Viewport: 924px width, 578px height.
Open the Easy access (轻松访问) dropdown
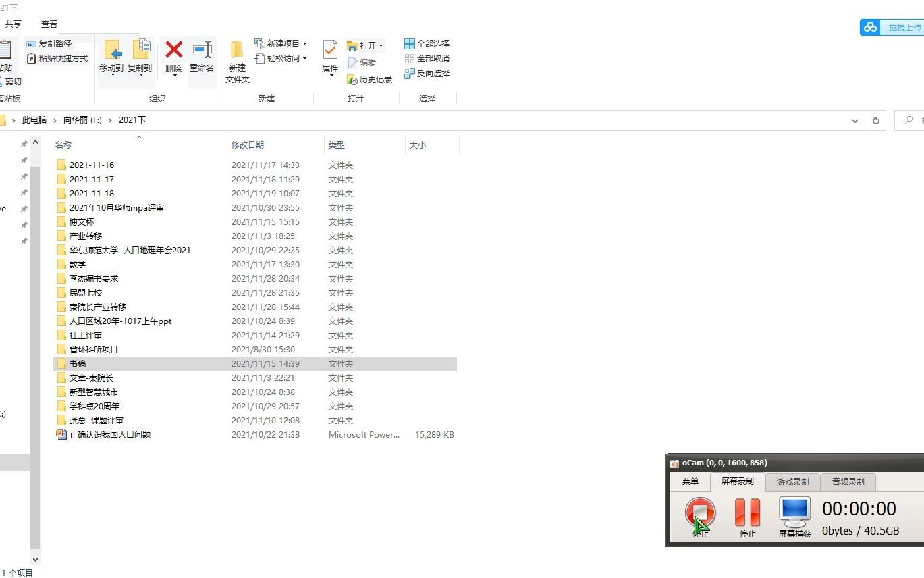tap(281, 59)
